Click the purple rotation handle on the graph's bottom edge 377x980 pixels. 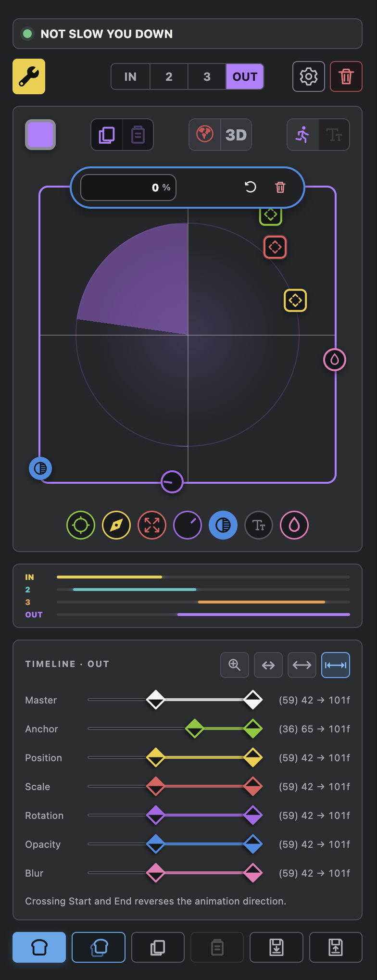pos(172,482)
